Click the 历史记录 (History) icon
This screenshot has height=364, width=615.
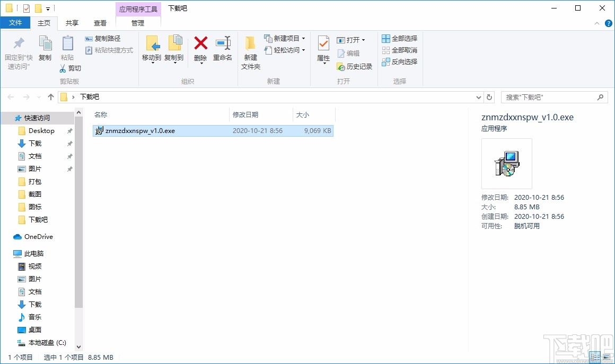355,67
